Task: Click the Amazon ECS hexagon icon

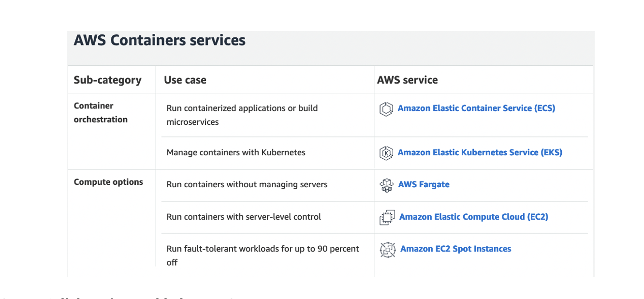Action: [386, 109]
